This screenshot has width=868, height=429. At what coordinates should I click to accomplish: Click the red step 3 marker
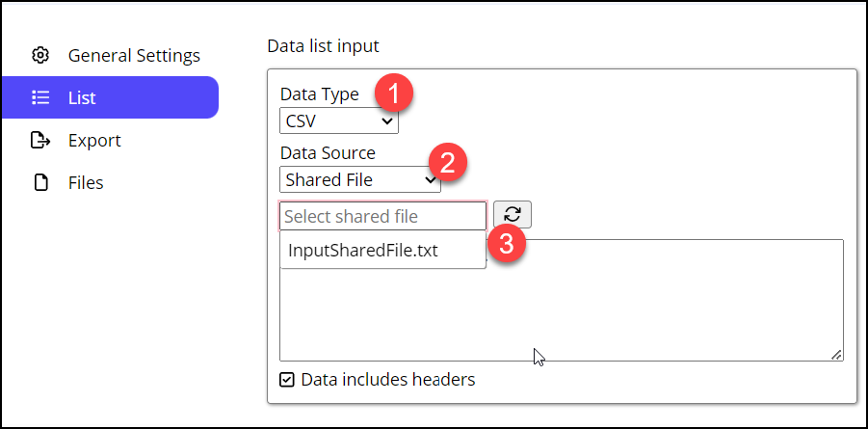click(x=504, y=245)
